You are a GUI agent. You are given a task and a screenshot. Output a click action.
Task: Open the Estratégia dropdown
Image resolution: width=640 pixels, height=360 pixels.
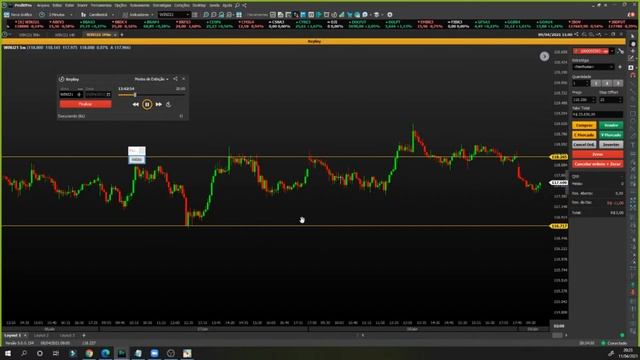tap(593, 67)
